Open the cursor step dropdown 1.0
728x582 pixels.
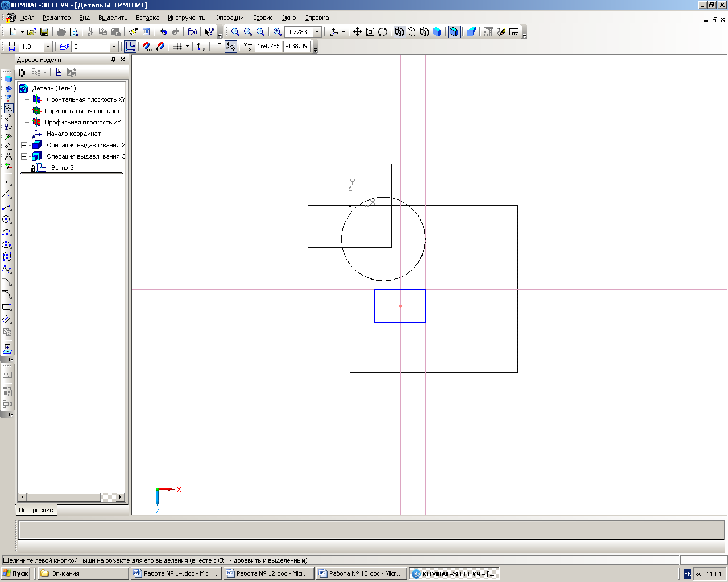point(48,47)
